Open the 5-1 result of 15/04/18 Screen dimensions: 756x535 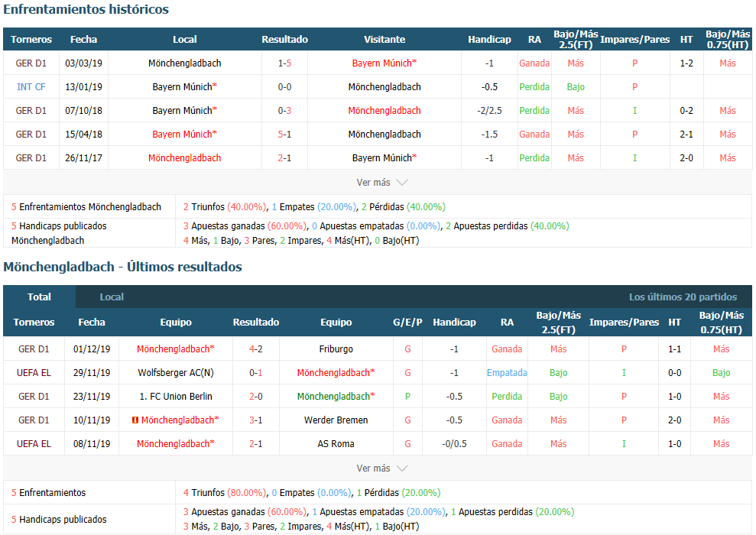pyautogui.click(x=284, y=134)
